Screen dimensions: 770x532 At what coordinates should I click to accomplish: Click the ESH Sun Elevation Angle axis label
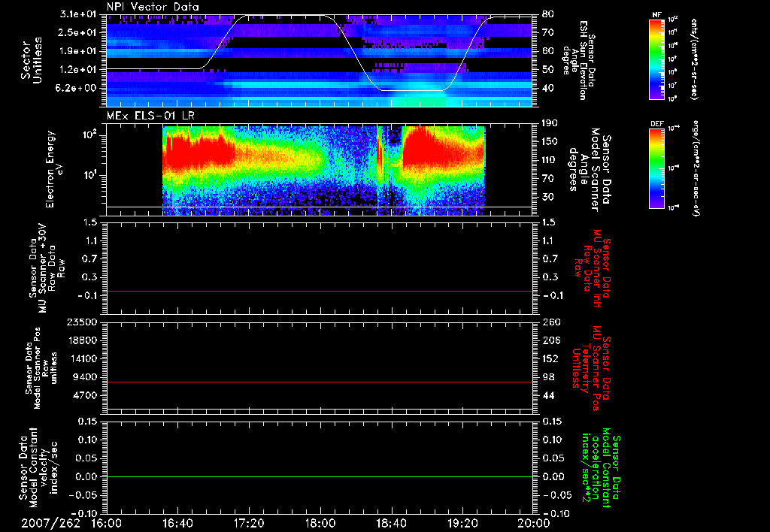578,60
